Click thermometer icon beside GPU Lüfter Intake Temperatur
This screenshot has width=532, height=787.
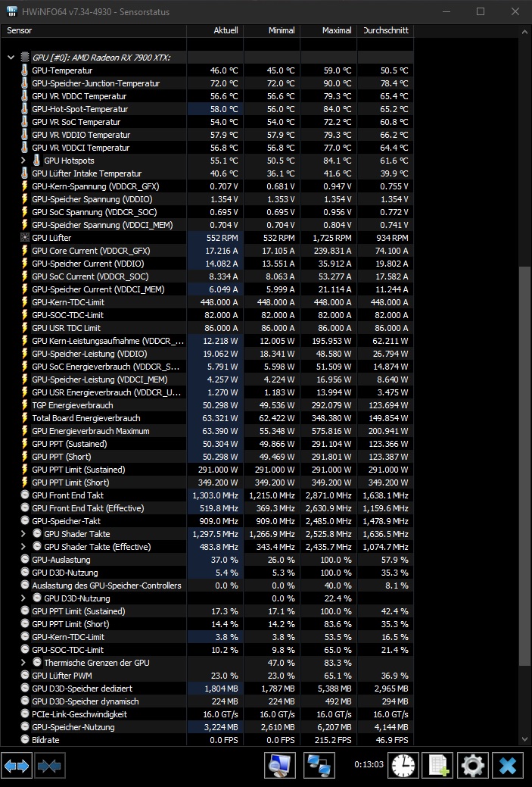[24, 173]
